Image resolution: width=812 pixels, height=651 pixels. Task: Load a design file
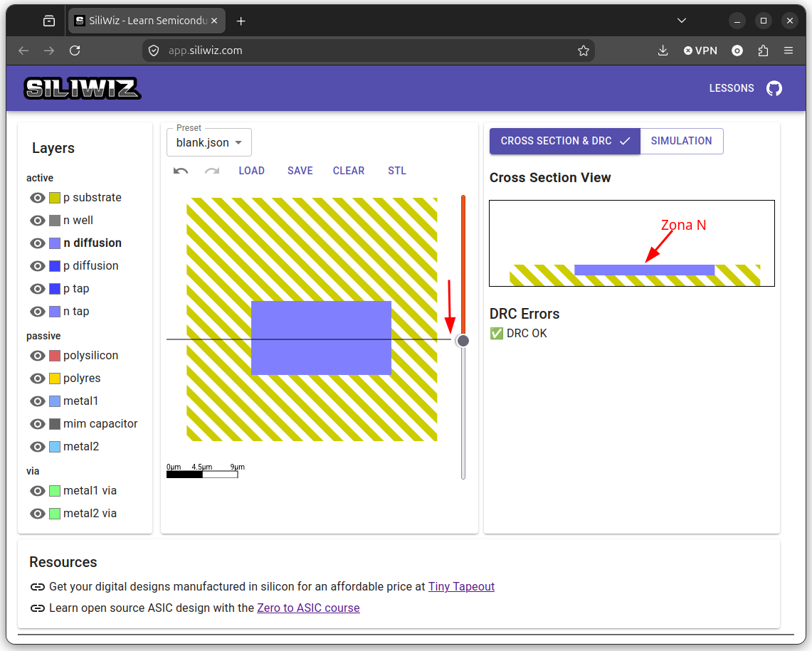[x=252, y=171]
